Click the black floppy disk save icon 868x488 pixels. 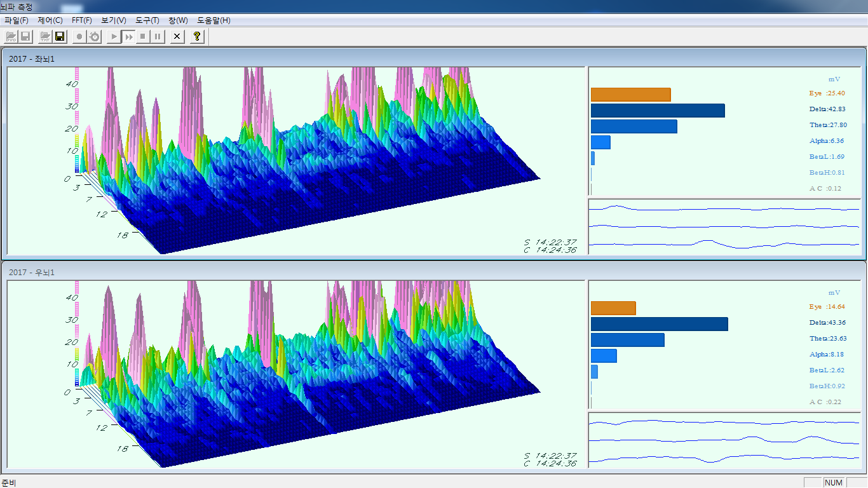pos(60,37)
